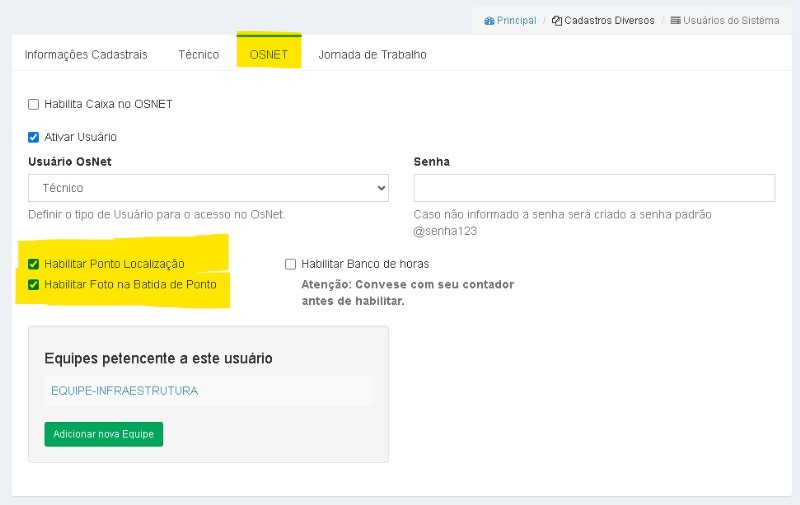This screenshot has width=800, height=505.
Task: Open EQUIPE-INFRAESTRUTURA team link
Action: click(124, 391)
